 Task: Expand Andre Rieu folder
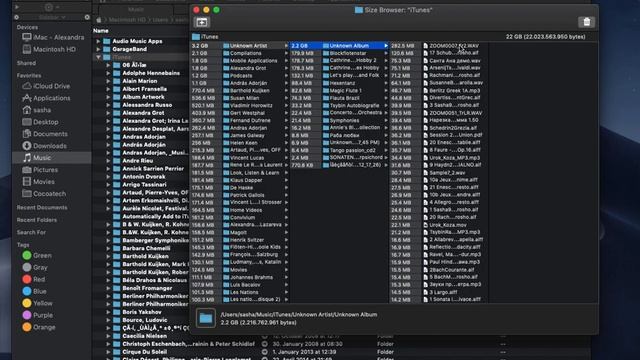click(108, 161)
